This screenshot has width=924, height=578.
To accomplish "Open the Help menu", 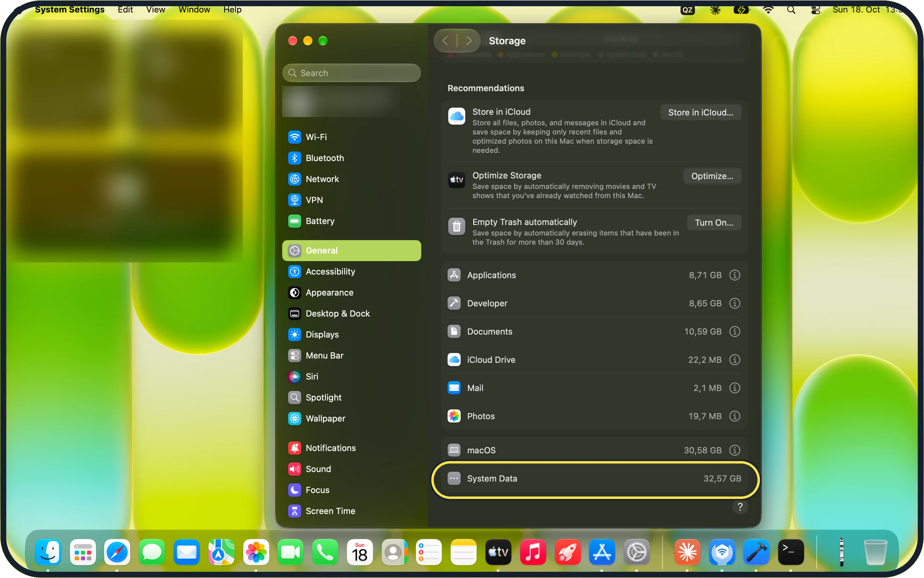I will (x=232, y=10).
